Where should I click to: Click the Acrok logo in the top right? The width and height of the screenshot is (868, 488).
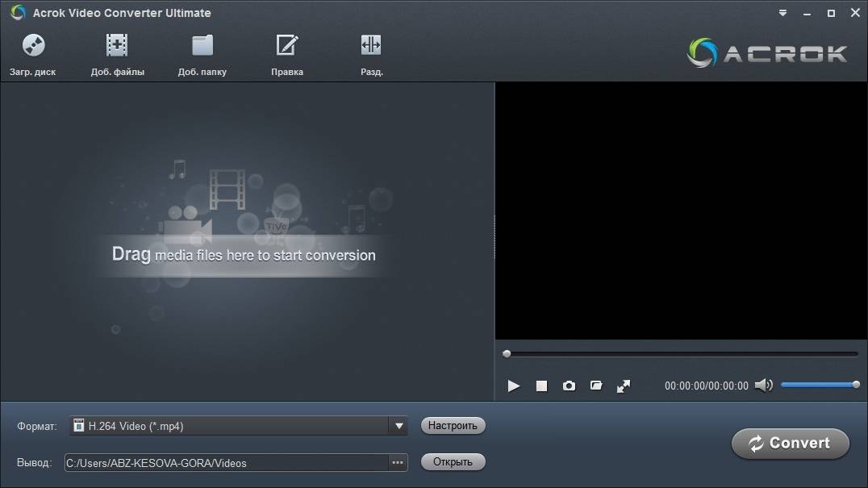(x=767, y=52)
